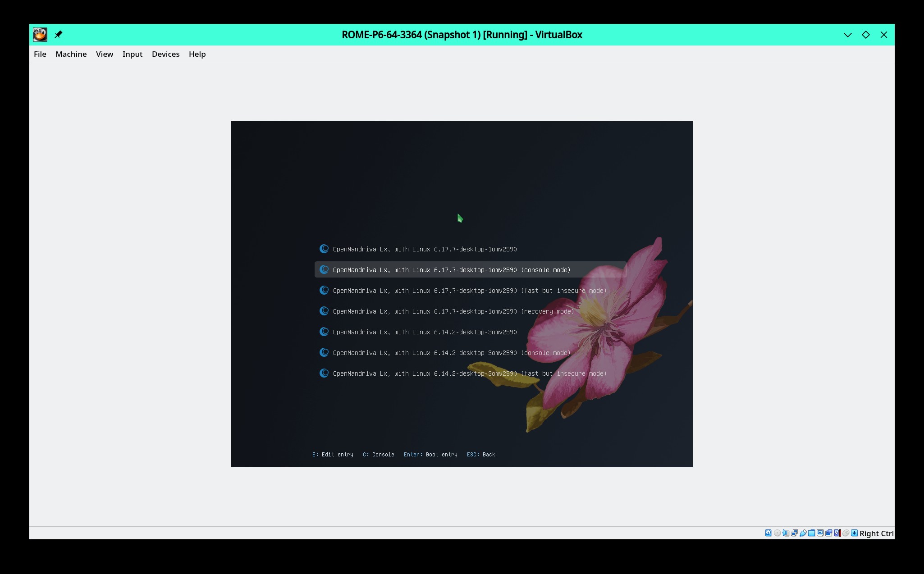Select Linux 6.14.2-desktop default boot entry
The width and height of the screenshot is (924, 574).
tap(425, 332)
